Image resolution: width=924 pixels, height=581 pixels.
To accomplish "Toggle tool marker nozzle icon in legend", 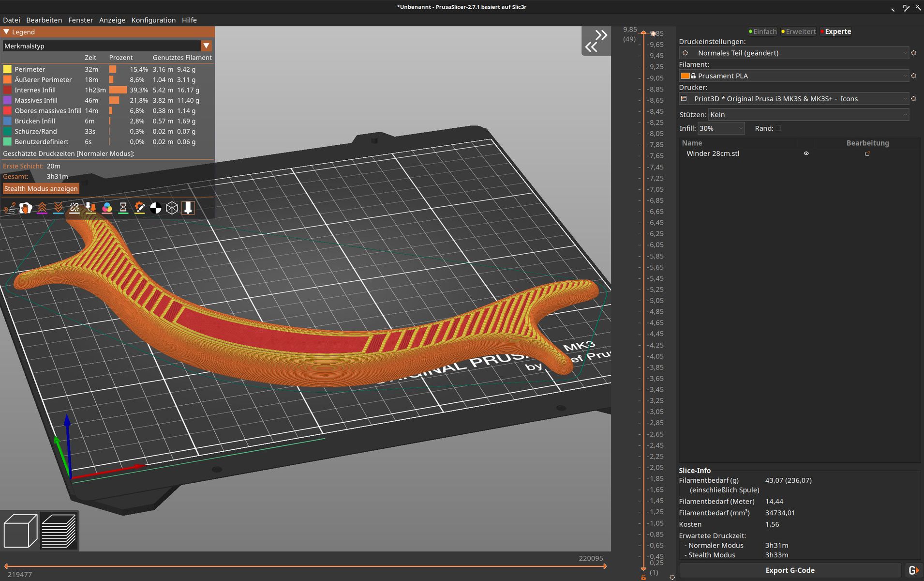I will pyautogui.click(x=188, y=208).
